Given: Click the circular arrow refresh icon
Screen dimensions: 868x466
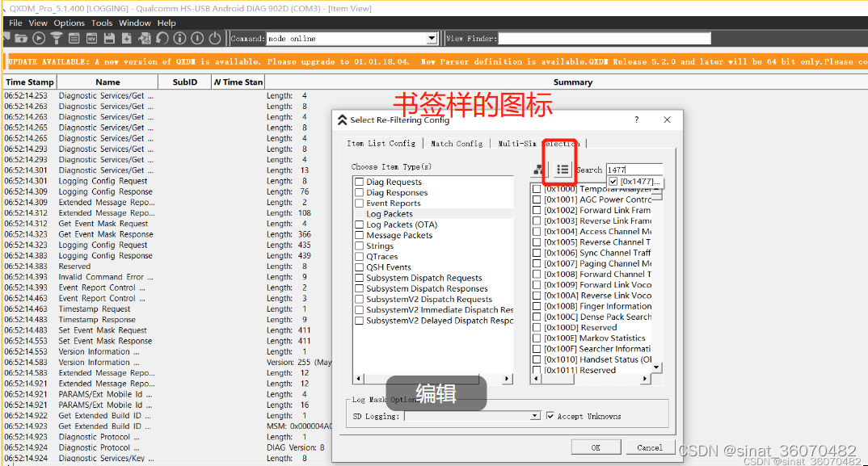Looking at the screenshot, I should (162, 38).
